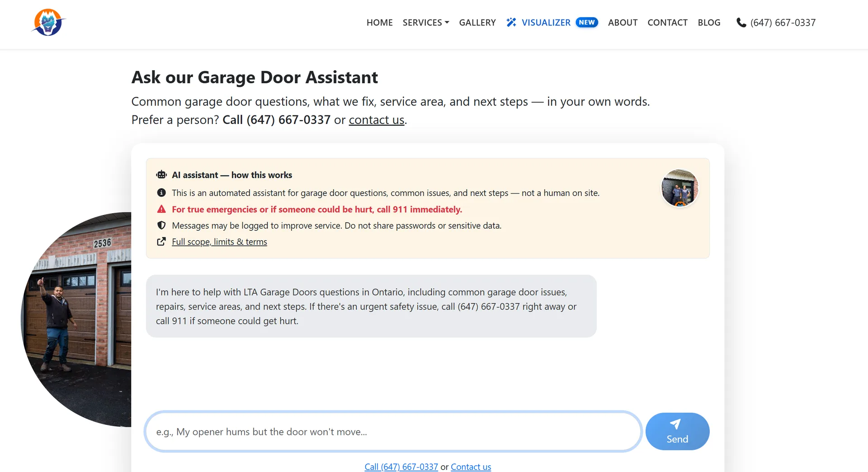Click the phone handset icon in header
Image resolution: width=868 pixels, height=472 pixels.
click(741, 22)
